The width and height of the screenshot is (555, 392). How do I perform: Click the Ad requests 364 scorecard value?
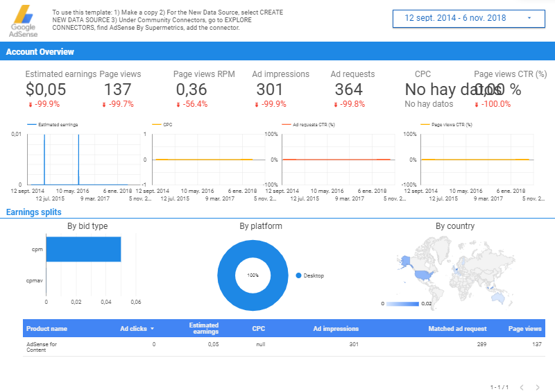tap(349, 90)
